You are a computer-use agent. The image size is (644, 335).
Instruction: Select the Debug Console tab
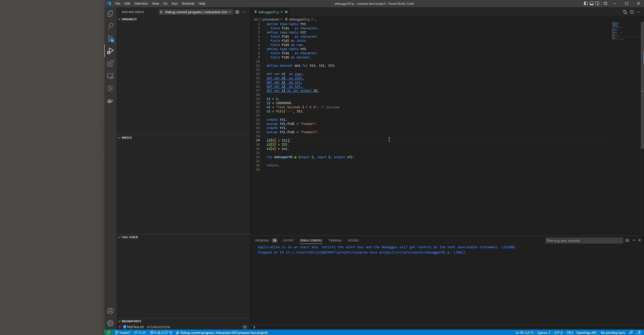point(311,240)
